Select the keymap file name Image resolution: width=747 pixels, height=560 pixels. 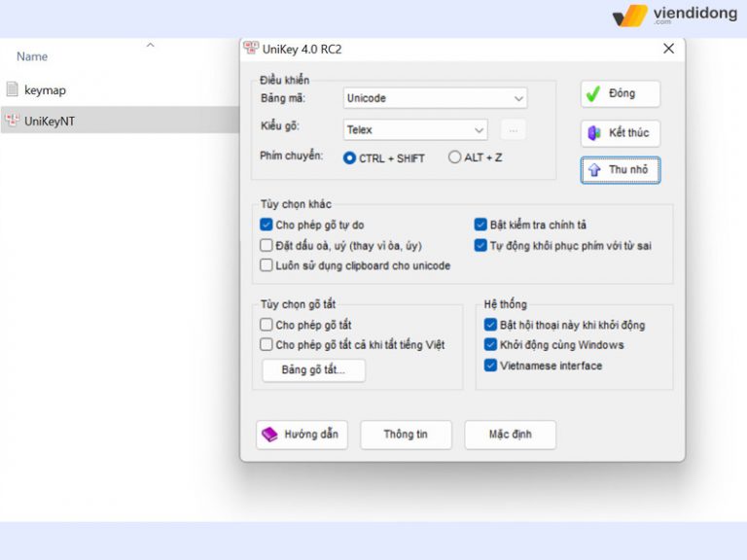(46, 90)
